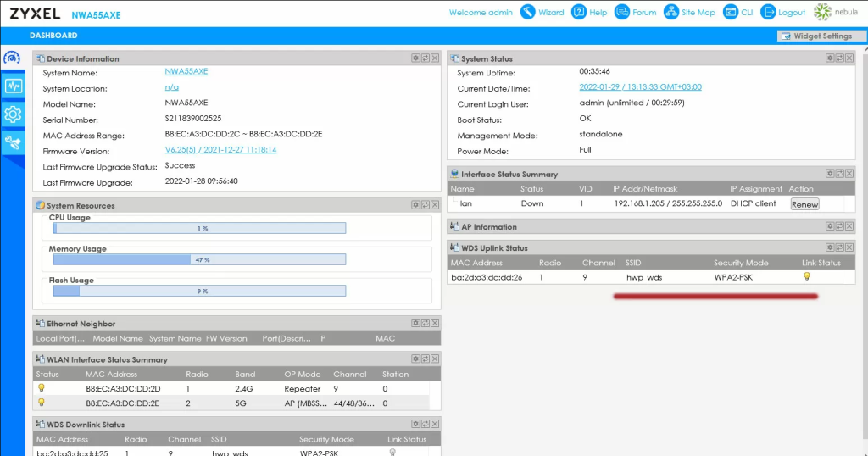Open the Monitor sidebar icon
This screenshot has width=868, height=456.
click(12, 86)
